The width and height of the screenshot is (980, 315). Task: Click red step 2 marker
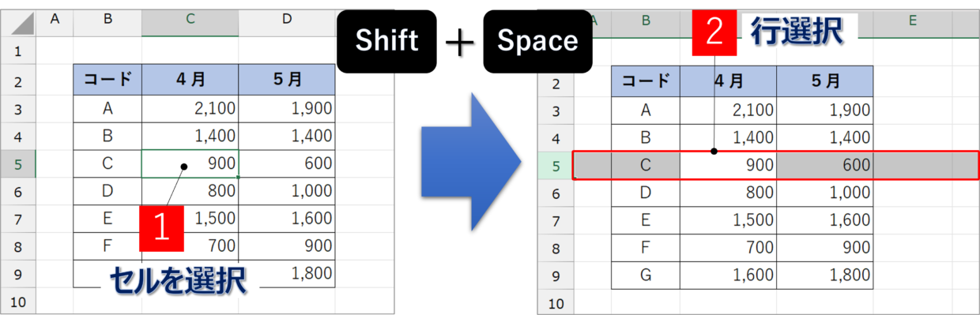pyautogui.click(x=714, y=33)
